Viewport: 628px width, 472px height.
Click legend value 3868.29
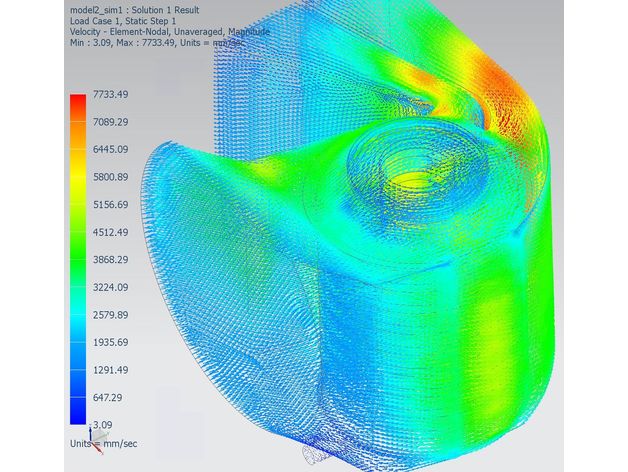coord(111,260)
